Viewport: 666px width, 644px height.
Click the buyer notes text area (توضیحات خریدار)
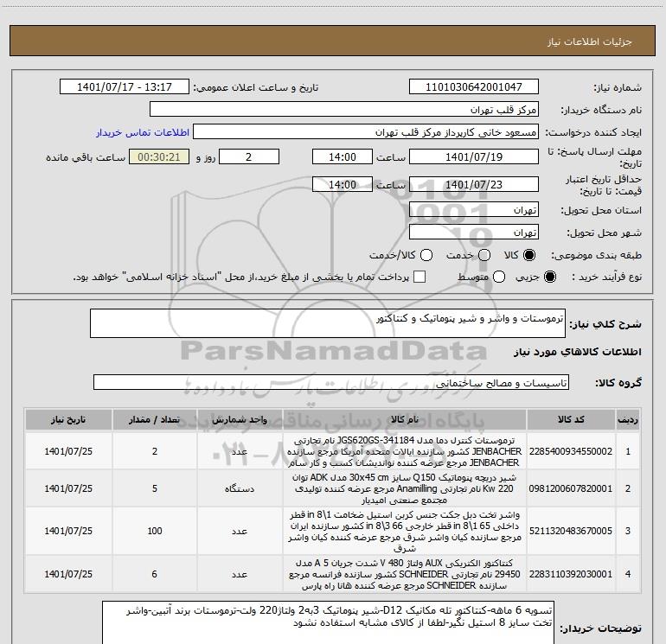pos(329,623)
